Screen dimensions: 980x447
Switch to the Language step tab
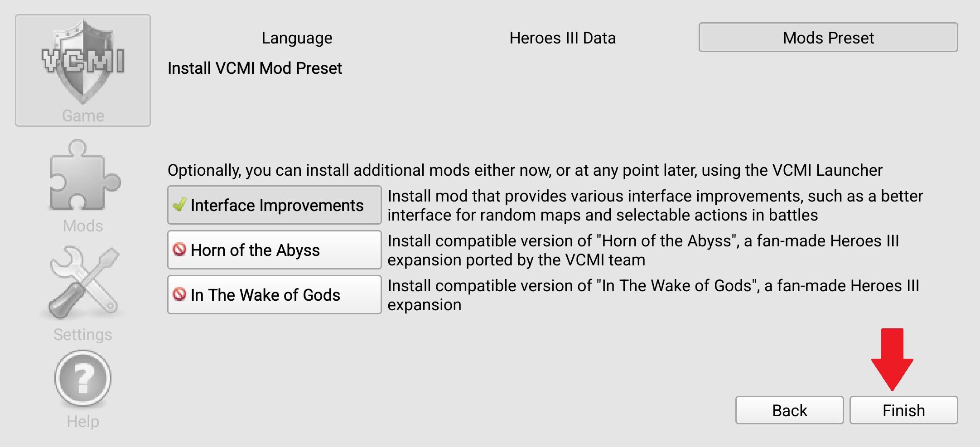coord(297,38)
